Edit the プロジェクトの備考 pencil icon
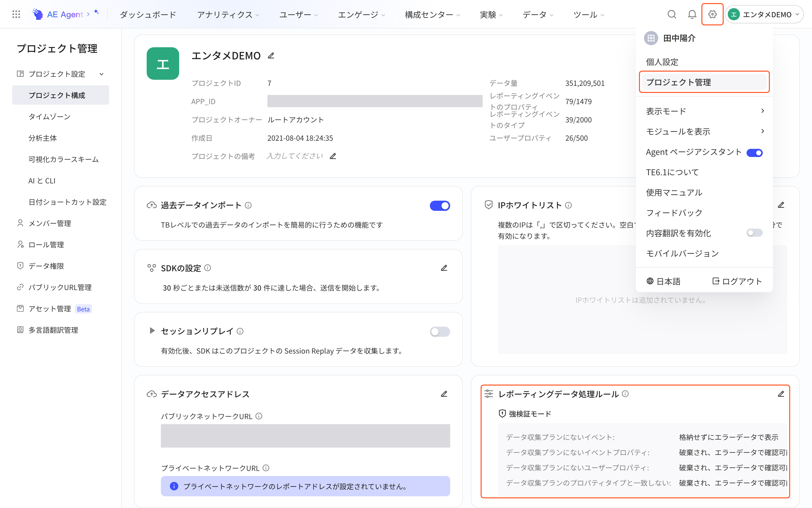 333,156
